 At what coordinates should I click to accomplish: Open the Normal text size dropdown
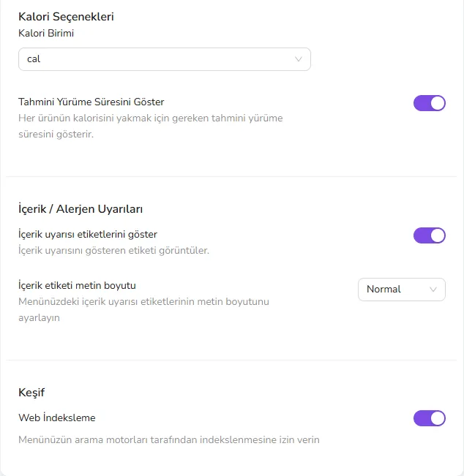[401, 290]
